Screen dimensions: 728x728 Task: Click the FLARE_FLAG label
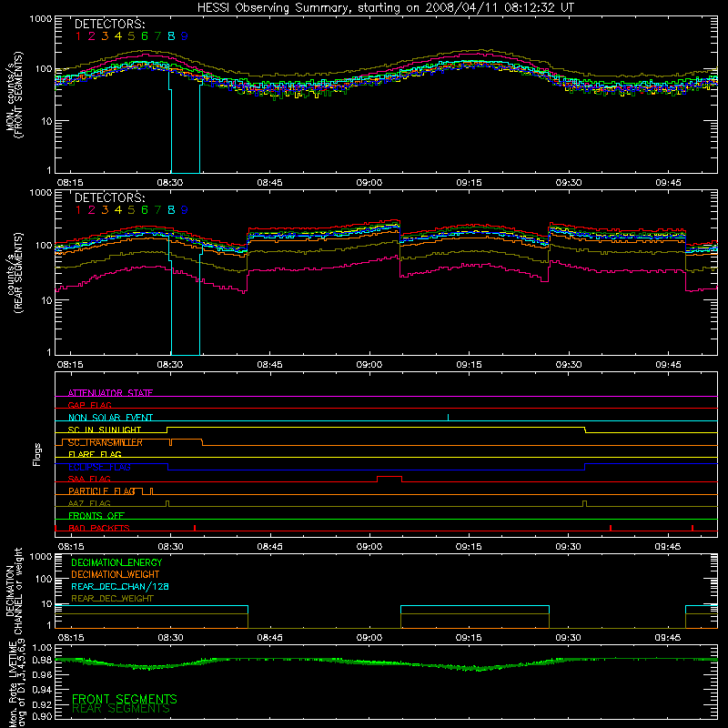tap(95, 454)
